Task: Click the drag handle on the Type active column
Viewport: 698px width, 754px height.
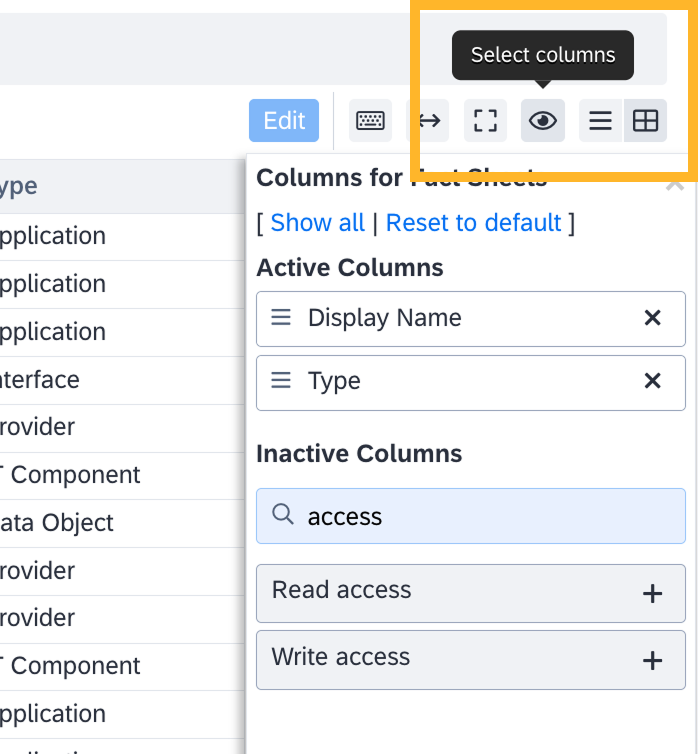Action: 282,381
